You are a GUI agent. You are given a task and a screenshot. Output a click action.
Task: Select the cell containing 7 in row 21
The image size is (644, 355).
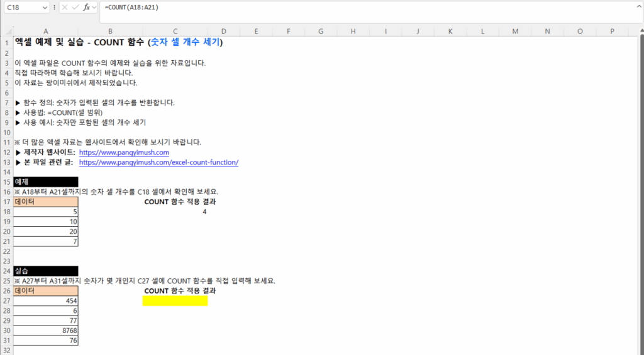coord(45,241)
